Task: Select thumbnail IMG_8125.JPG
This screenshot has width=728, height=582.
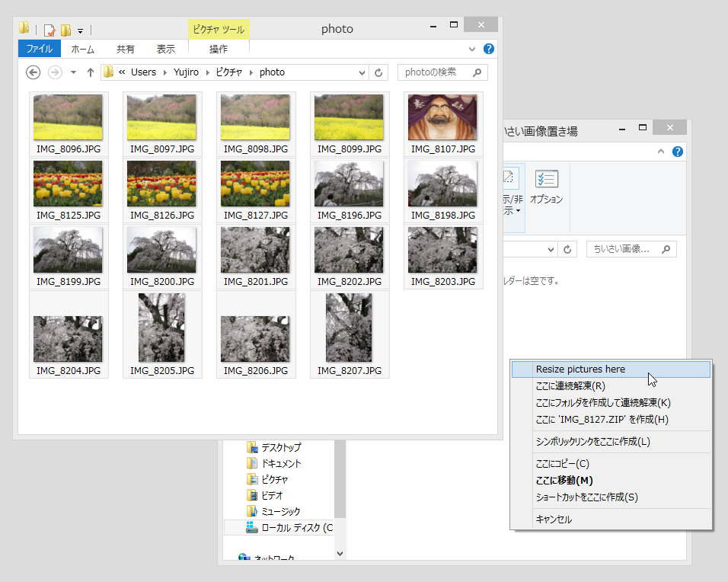Action: click(69, 190)
